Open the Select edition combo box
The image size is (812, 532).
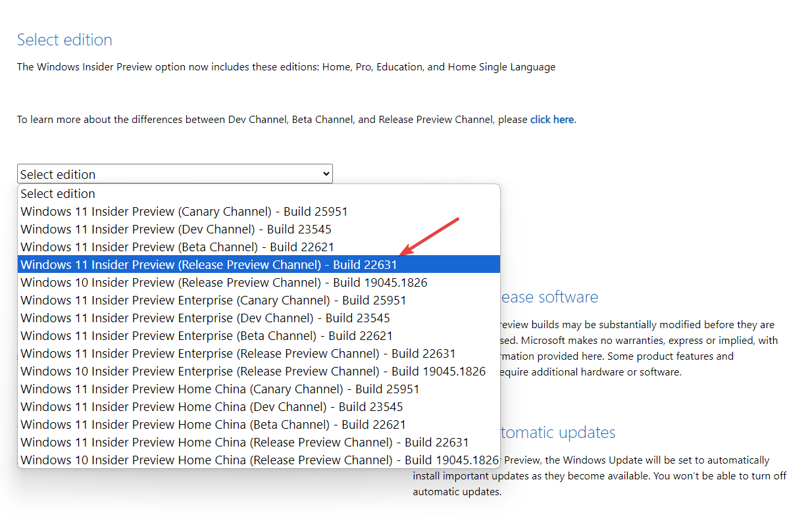[174, 174]
